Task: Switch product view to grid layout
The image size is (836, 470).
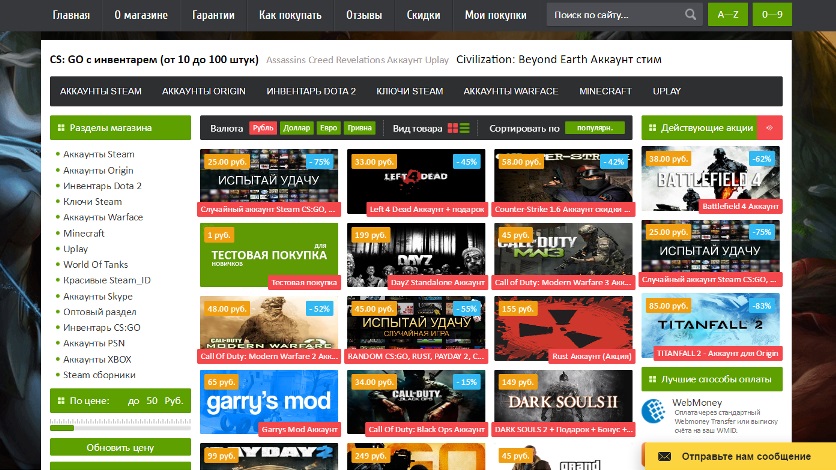Action: [453, 128]
